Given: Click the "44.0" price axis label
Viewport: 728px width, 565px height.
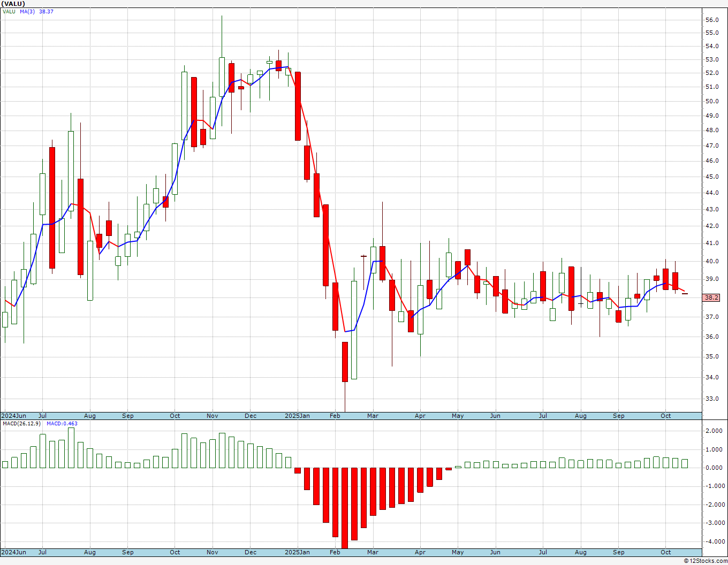Looking at the screenshot, I should 712,193.
